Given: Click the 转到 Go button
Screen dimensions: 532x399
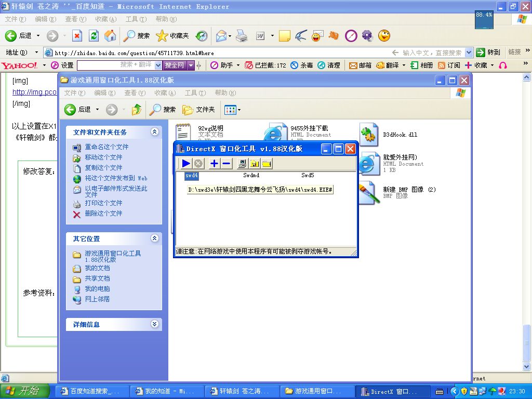Looking at the screenshot, I should 488,52.
